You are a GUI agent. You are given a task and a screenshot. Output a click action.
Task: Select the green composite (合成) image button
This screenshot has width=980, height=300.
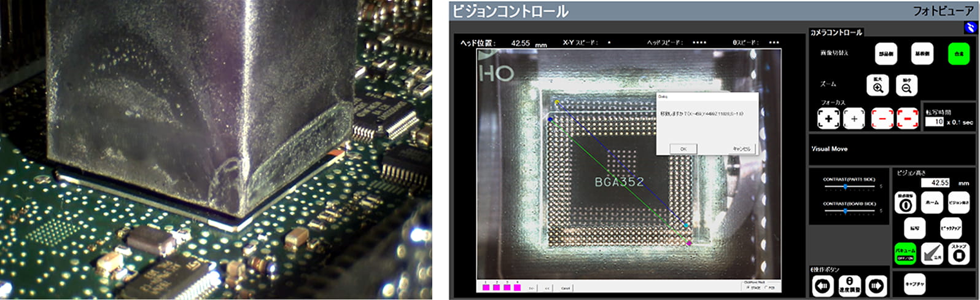coord(959,54)
